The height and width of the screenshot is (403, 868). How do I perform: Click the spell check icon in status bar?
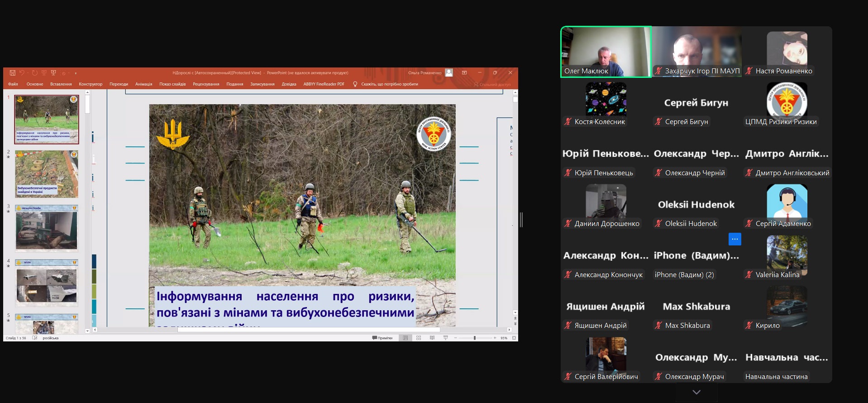point(35,338)
